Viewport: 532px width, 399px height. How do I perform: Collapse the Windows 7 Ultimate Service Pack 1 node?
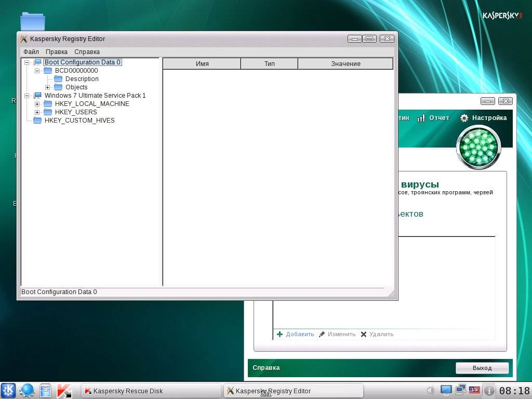pos(27,96)
